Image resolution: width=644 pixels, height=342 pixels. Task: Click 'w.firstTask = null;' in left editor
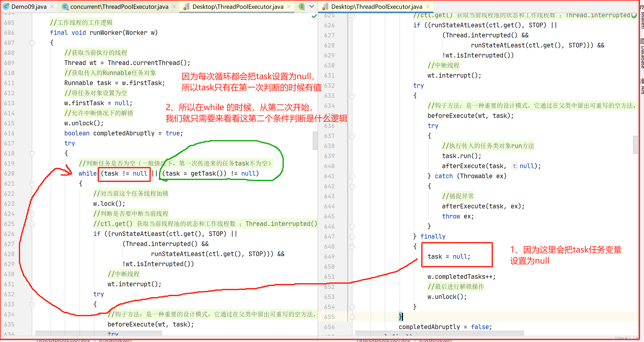coord(98,103)
